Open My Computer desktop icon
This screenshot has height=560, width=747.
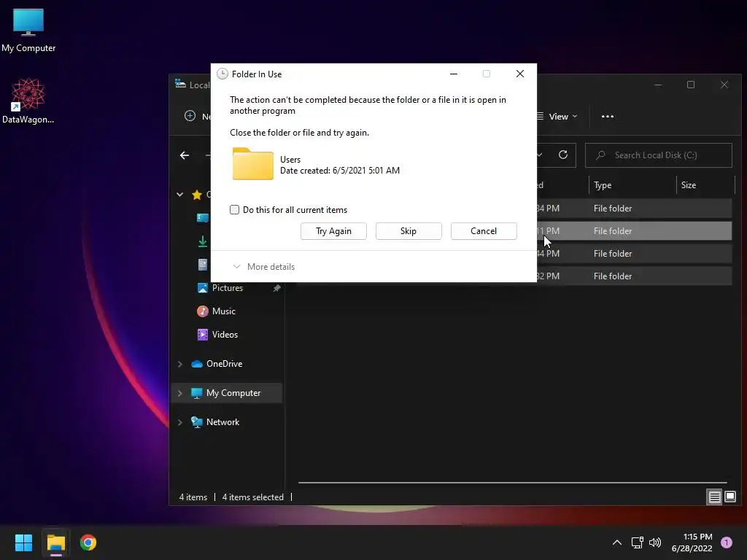[28, 31]
